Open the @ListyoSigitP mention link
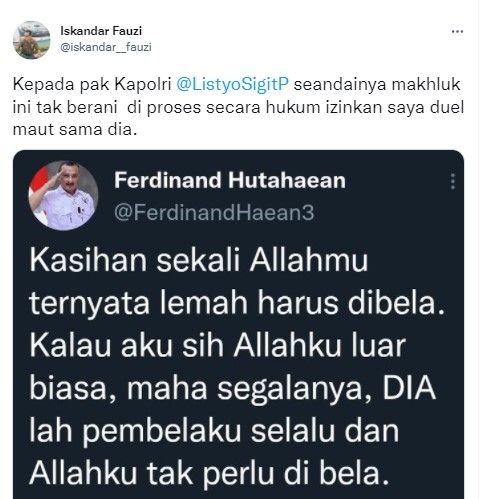The image size is (483, 499). click(x=231, y=84)
